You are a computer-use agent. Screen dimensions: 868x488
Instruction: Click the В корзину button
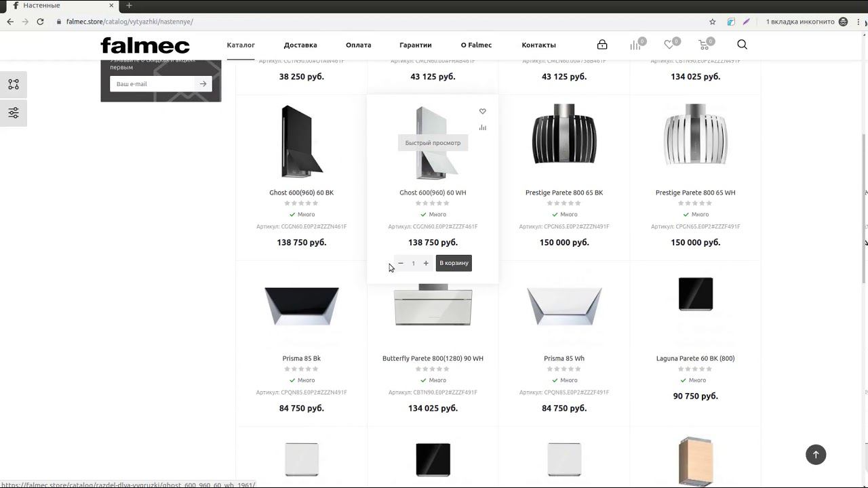454,263
